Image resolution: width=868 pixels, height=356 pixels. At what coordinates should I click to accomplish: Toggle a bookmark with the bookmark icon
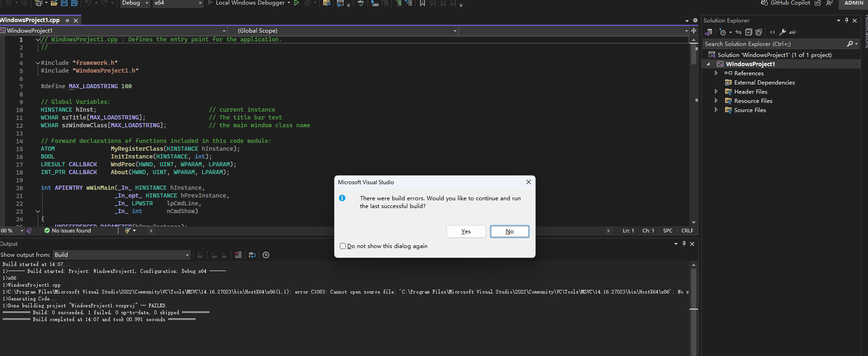click(x=422, y=3)
